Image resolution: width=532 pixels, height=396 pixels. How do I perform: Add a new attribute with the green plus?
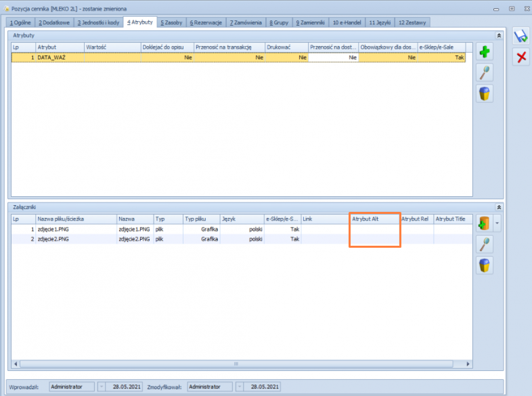pos(484,51)
